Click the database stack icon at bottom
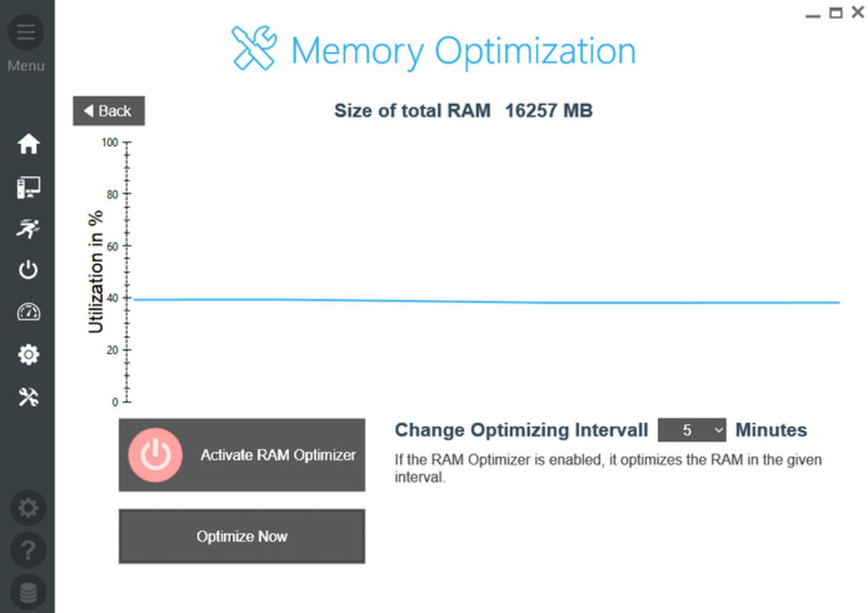 coord(28,592)
